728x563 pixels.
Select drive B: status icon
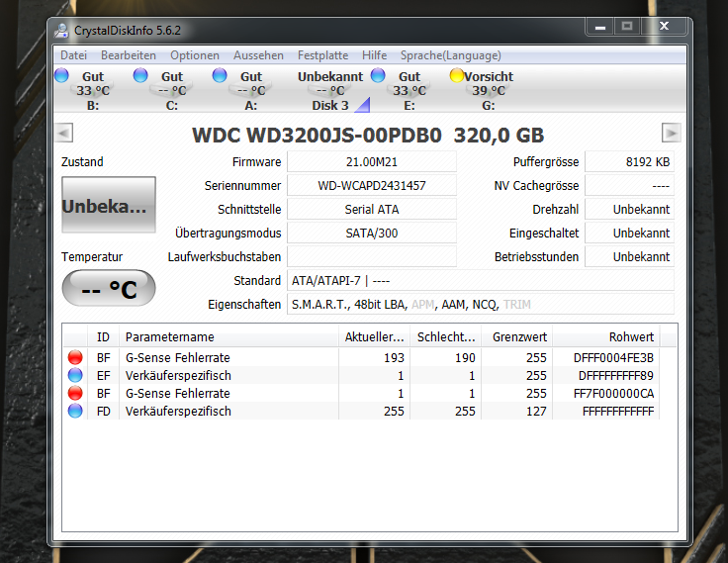pyautogui.click(x=61, y=75)
